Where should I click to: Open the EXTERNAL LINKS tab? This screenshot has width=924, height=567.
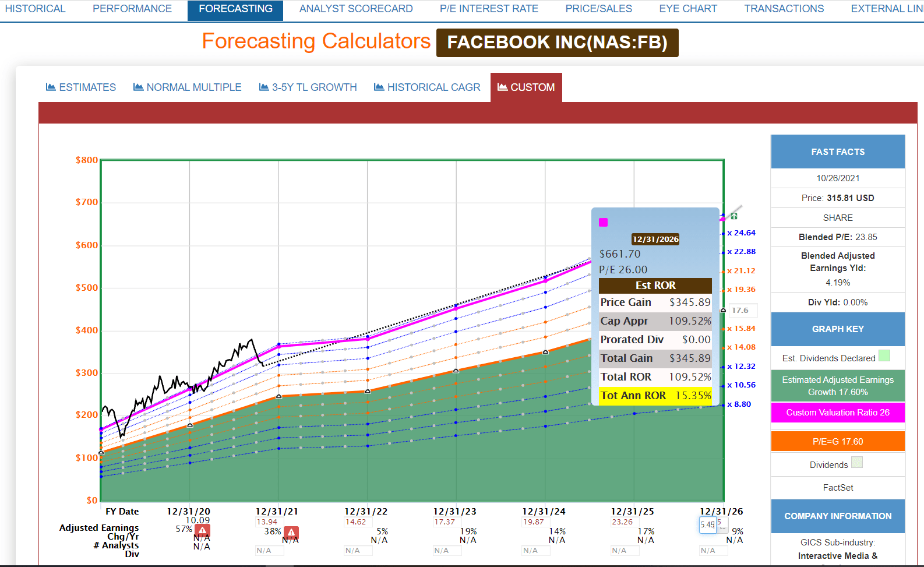click(886, 9)
